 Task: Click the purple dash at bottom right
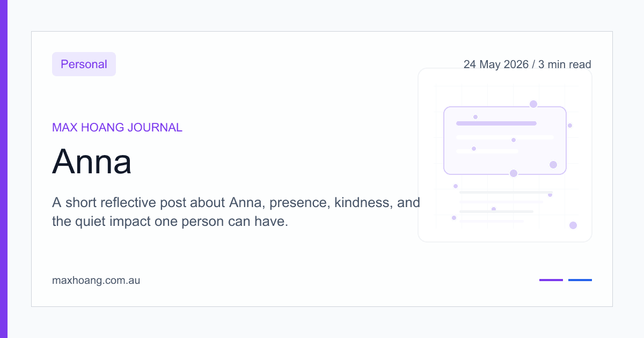551,280
